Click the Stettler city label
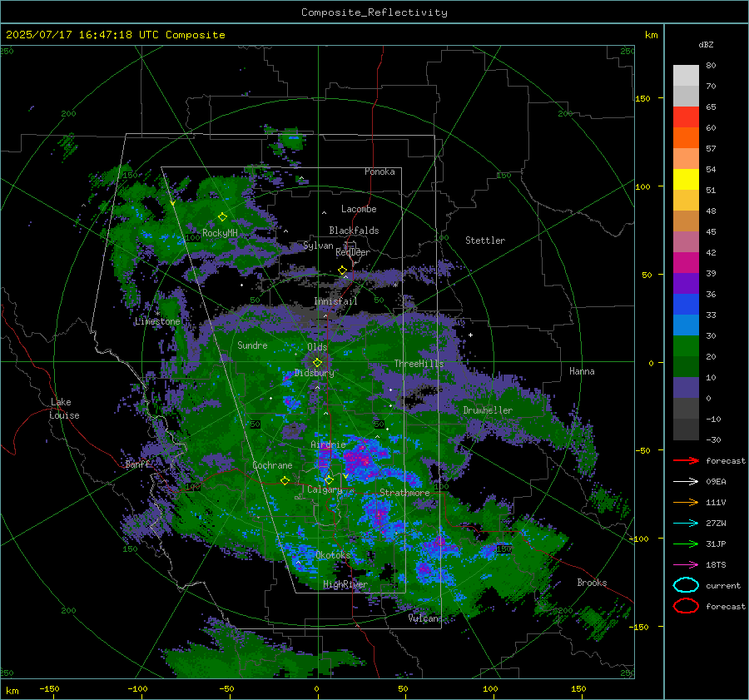 [x=485, y=241]
